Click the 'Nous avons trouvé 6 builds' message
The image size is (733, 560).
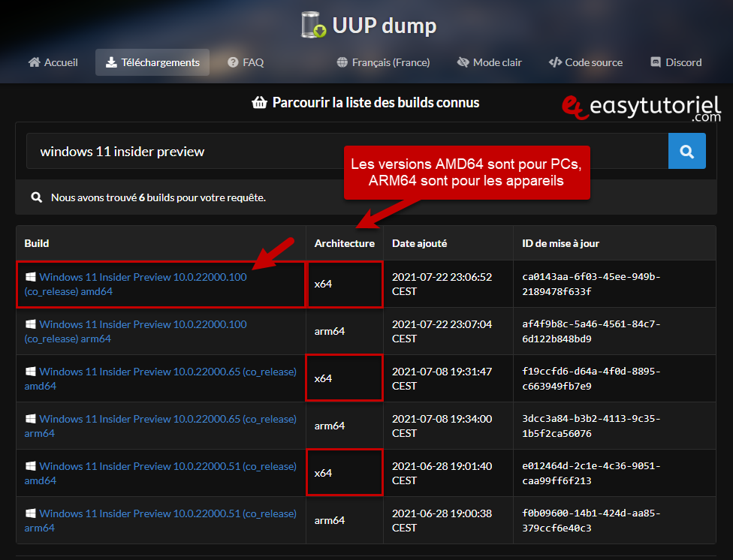point(158,197)
